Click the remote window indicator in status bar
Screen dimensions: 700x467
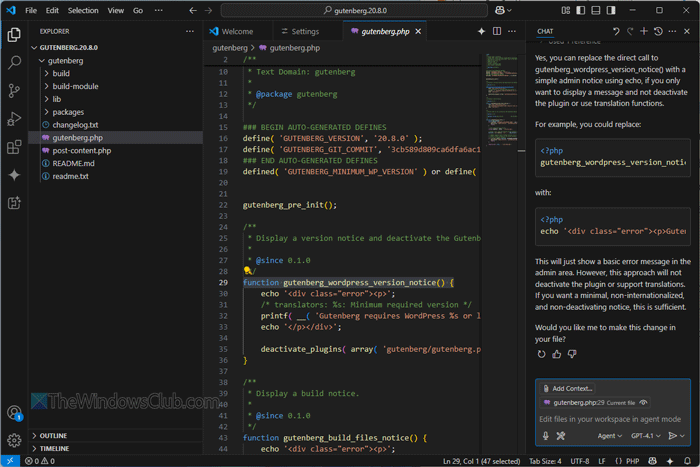[x=10, y=461]
